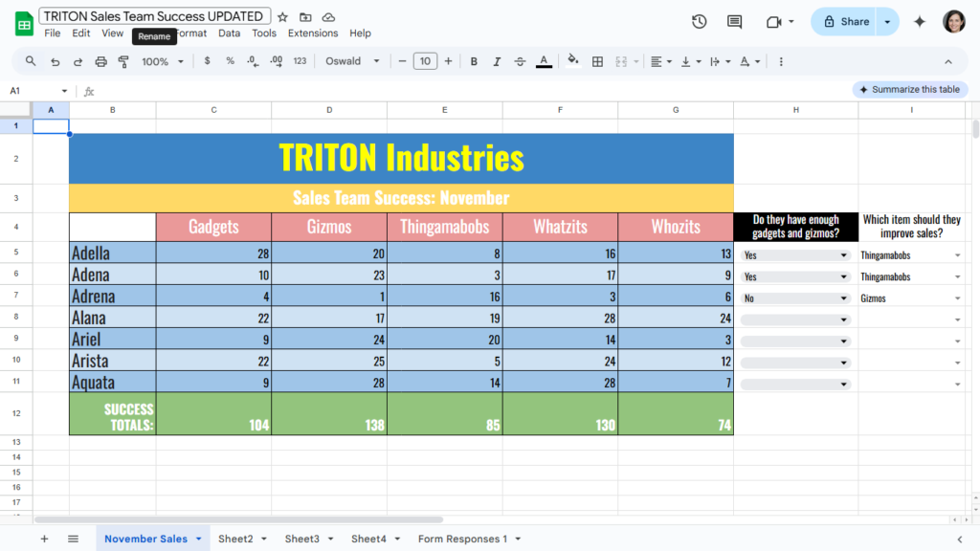980x551 pixels.
Task: Toggle bold formatting
Action: pyautogui.click(x=474, y=61)
